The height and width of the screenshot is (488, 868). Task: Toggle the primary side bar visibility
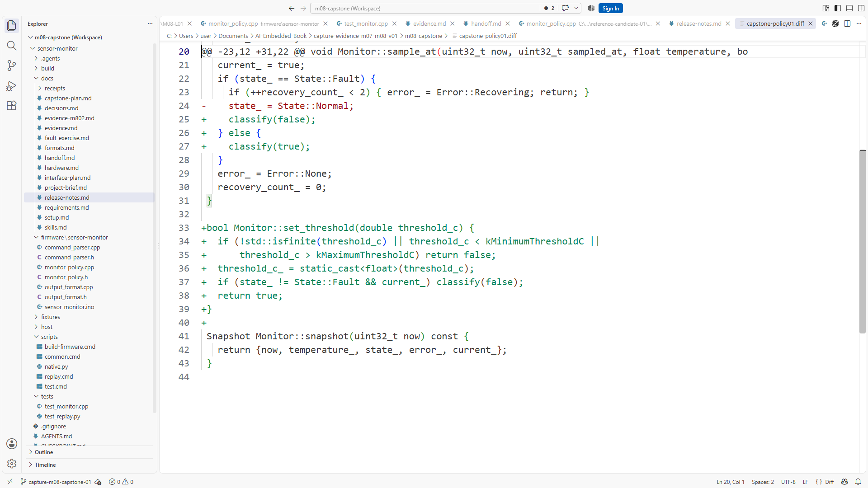click(838, 8)
